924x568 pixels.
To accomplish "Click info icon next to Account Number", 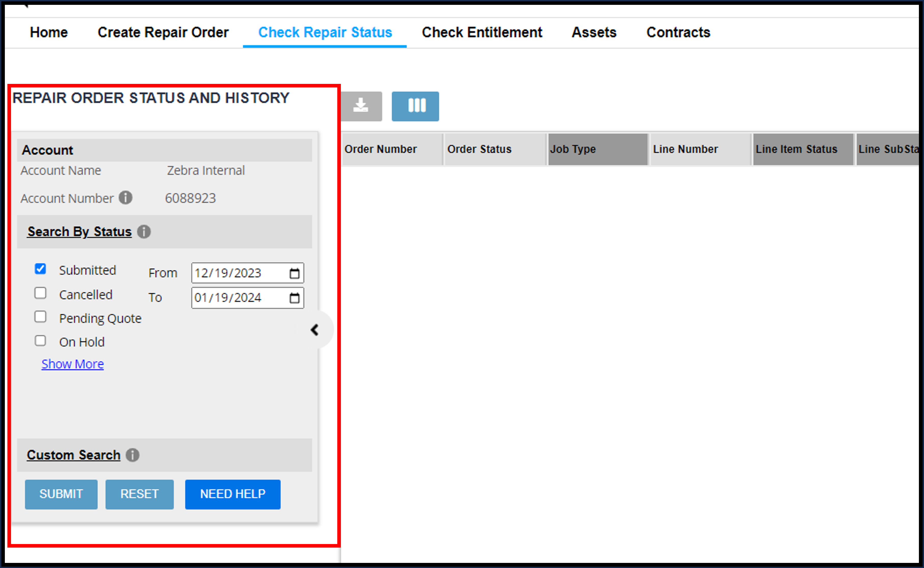I will pos(126,198).
